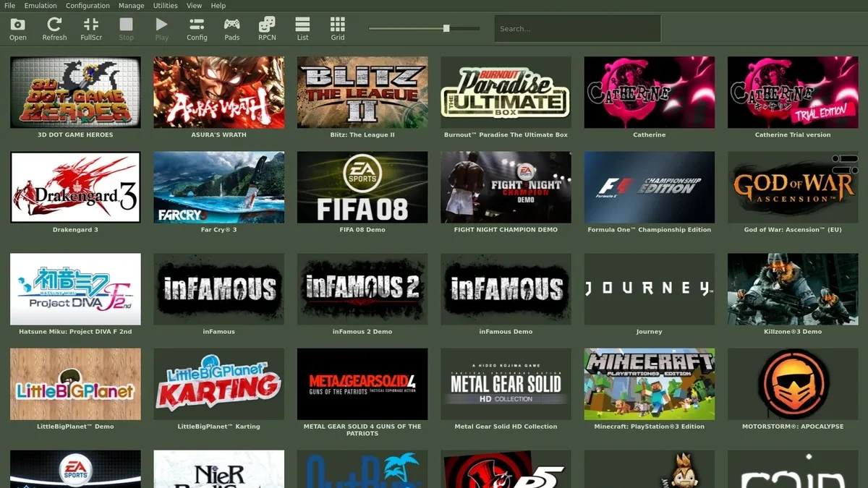The height and width of the screenshot is (488, 868).
Task: Adjust the icon size slider handle
Action: coord(446,28)
